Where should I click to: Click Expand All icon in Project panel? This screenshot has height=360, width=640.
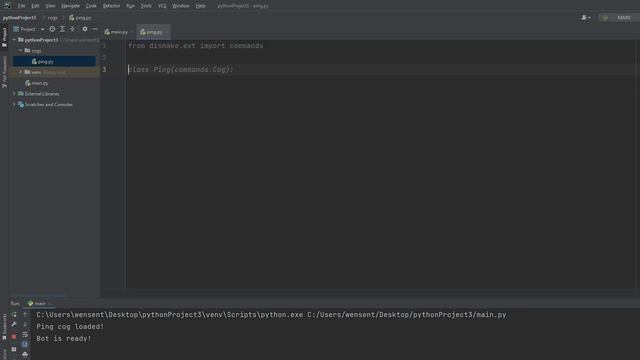point(62,29)
